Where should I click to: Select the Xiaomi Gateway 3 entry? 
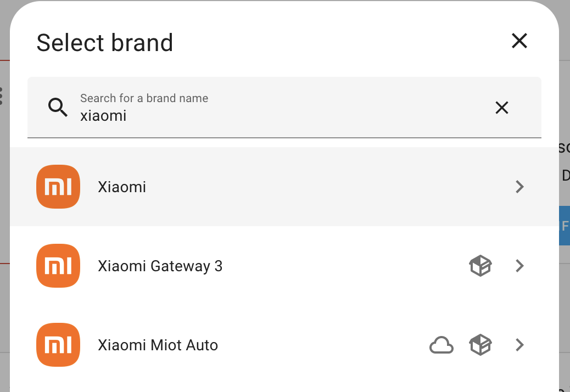click(x=220, y=266)
